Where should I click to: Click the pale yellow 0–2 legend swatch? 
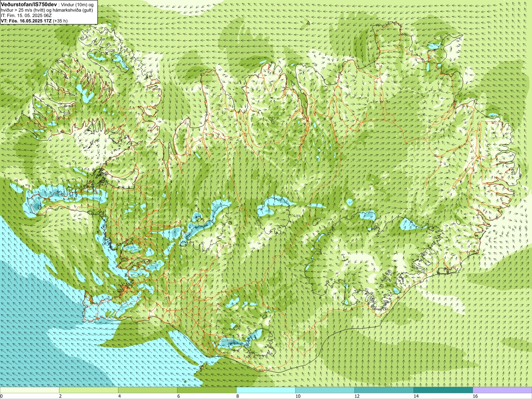click(x=30, y=390)
